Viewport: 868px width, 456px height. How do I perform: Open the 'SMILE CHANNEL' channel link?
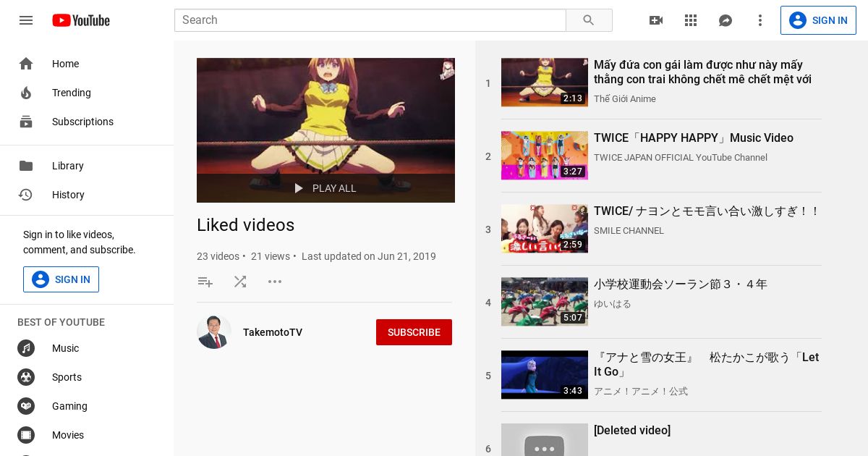click(x=629, y=231)
